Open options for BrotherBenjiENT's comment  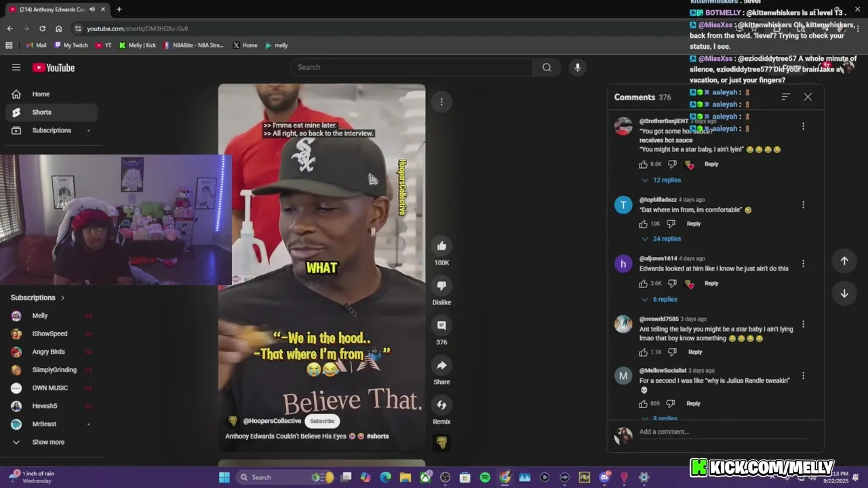pos(803,126)
